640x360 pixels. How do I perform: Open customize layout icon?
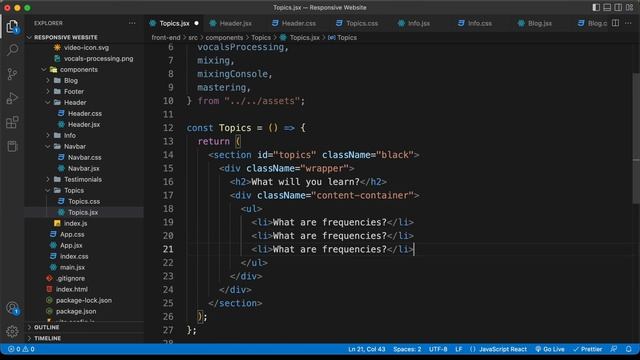tap(629, 7)
